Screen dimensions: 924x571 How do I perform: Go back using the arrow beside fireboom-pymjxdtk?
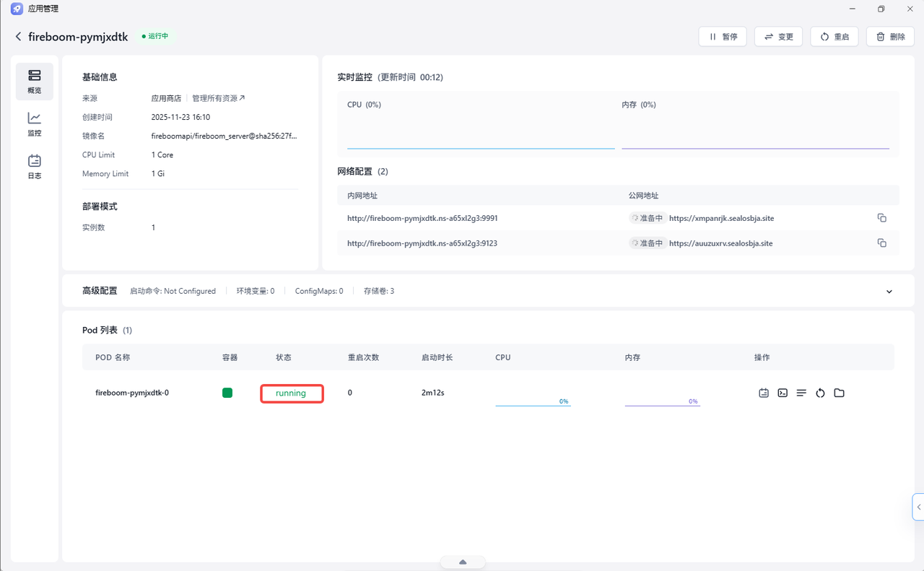pyautogui.click(x=18, y=37)
